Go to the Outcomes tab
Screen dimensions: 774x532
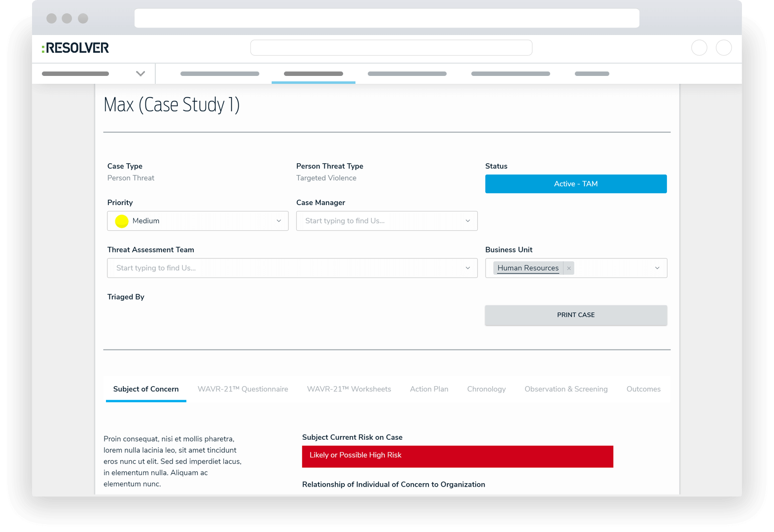pos(643,389)
